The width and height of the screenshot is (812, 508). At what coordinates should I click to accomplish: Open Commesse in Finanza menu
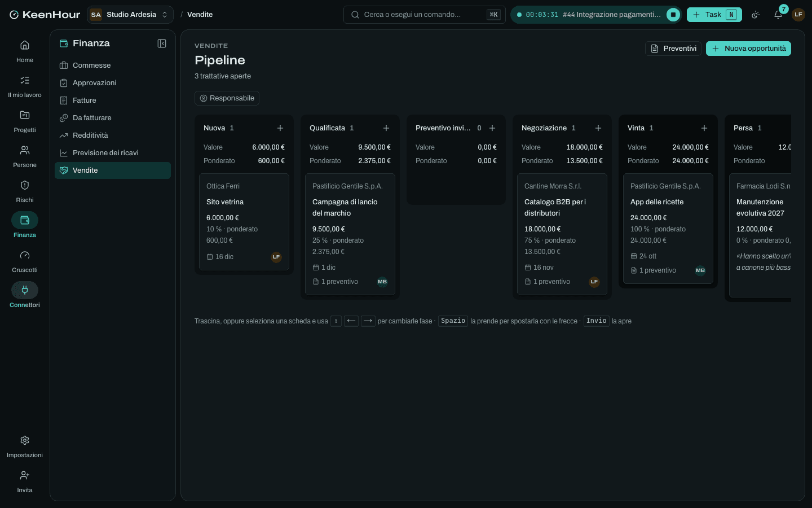[113, 65]
